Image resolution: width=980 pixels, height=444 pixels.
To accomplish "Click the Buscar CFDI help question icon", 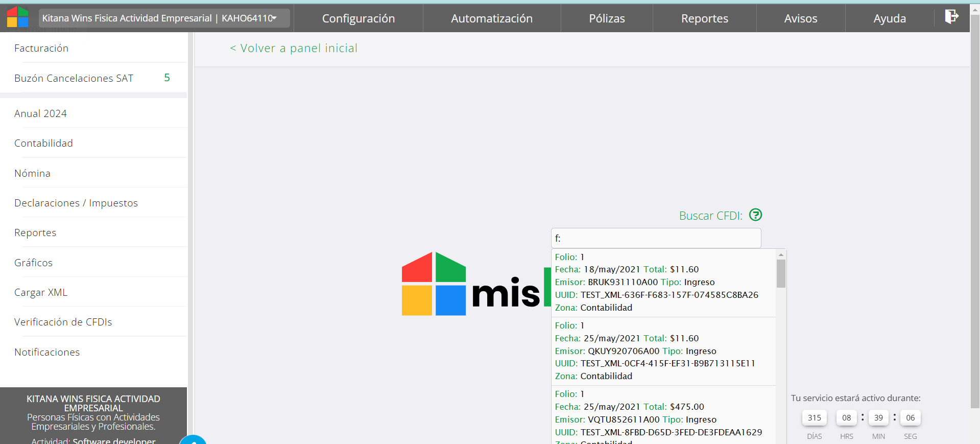I will point(755,215).
